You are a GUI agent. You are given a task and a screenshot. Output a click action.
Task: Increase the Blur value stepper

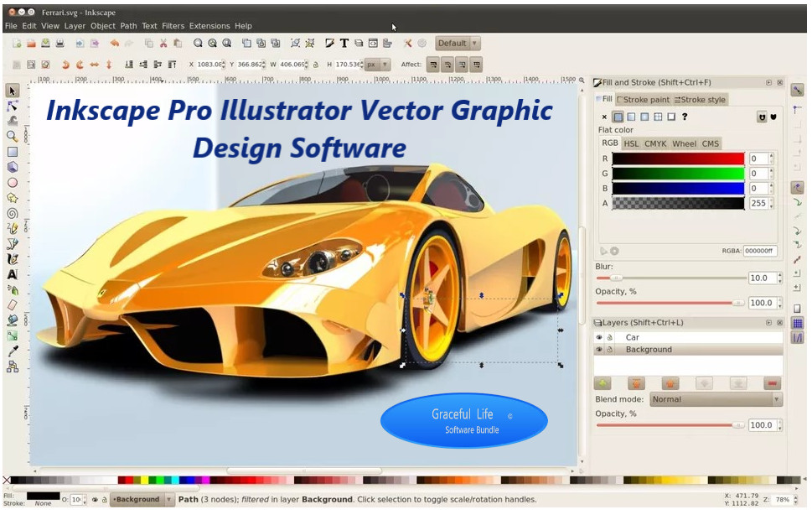[780, 275]
